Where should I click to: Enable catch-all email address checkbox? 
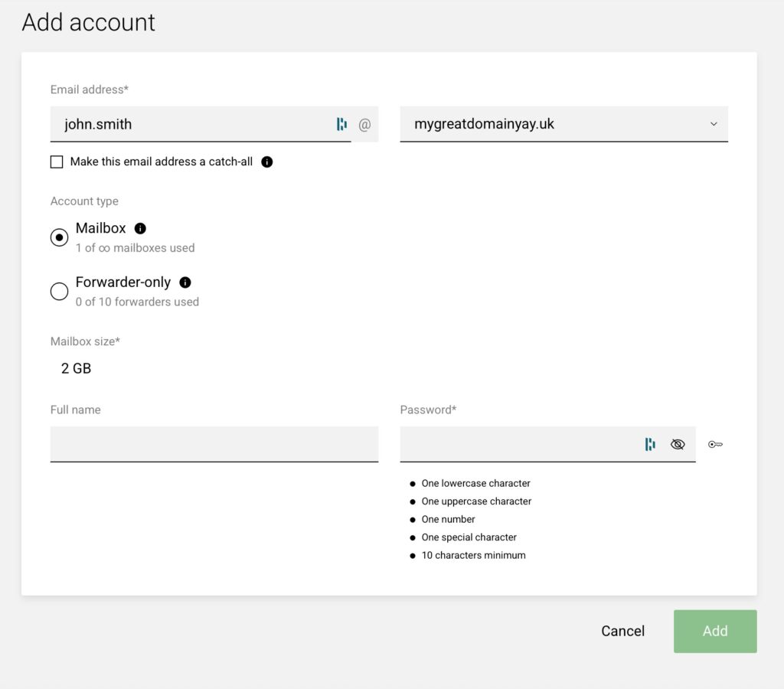tap(57, 162)
